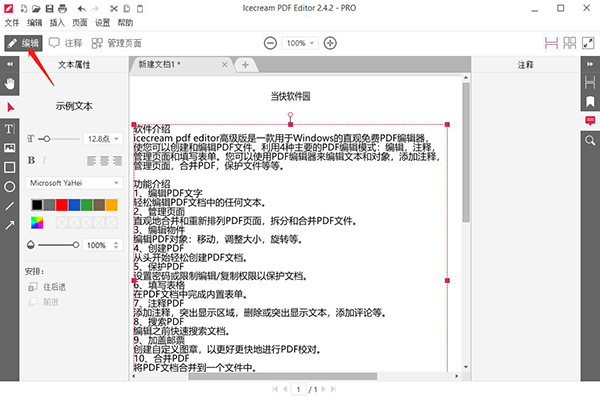
Task: Open the 100% zoom level dropdown
Action: coord(300,43)
